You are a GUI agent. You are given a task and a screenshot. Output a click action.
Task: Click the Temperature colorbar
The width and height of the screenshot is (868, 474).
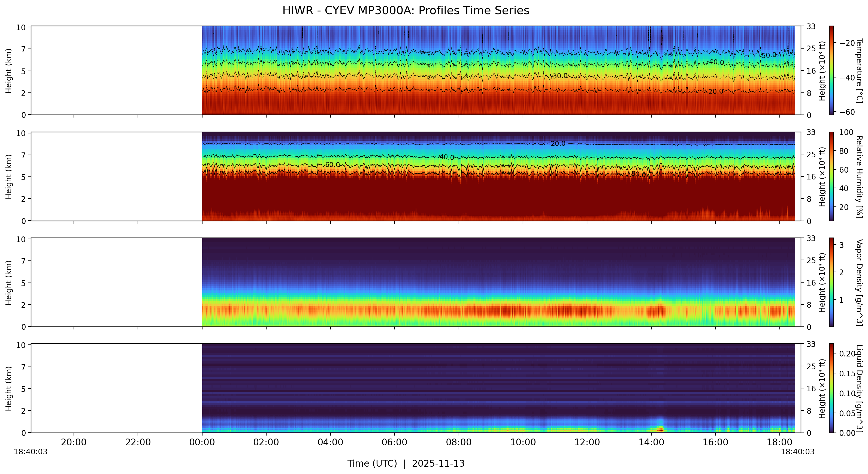tap(831, 70)
